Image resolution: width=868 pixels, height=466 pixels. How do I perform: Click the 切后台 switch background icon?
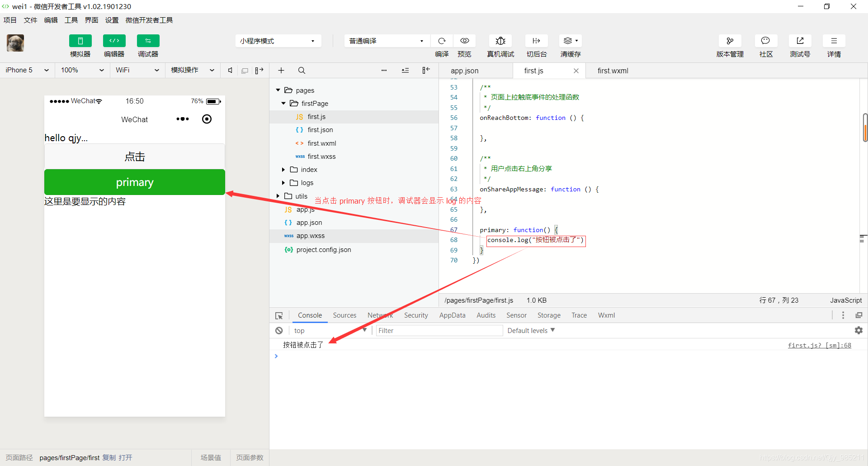coord(537,41)
